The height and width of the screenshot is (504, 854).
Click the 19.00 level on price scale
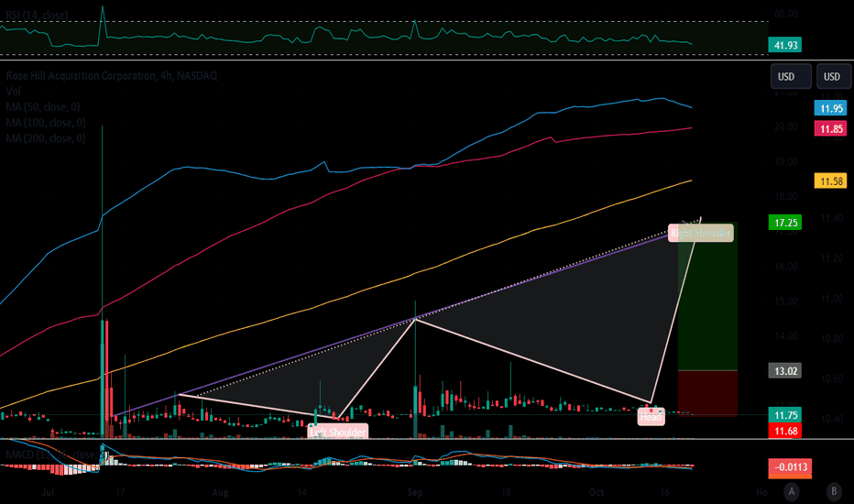[786, 162]
